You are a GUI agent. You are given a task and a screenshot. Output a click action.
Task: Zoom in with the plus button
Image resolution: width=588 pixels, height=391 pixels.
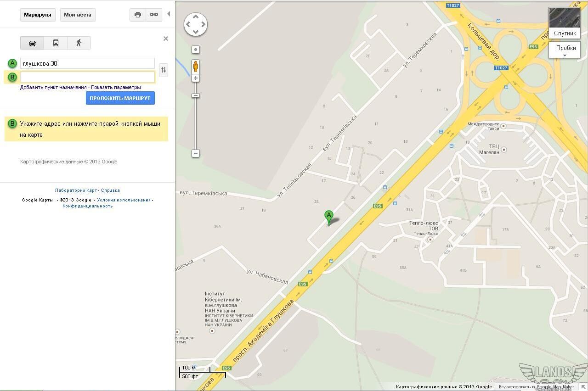tap(196, 78)
